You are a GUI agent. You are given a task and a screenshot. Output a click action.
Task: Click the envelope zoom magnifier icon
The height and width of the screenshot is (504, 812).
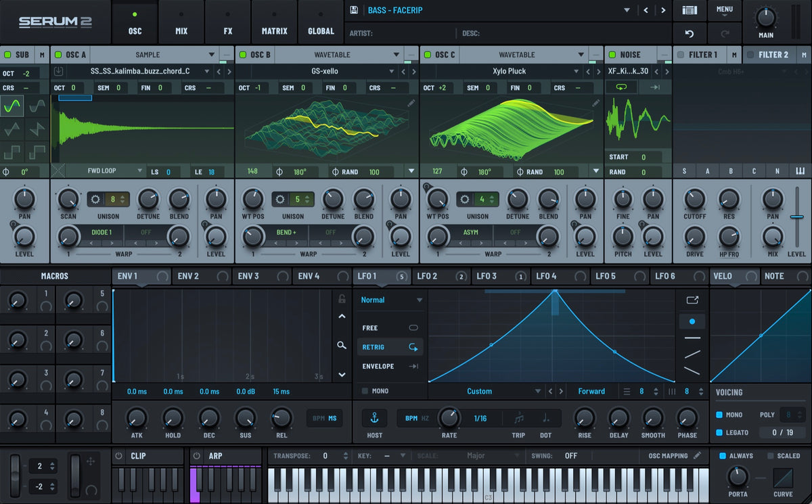click(342, 345)
